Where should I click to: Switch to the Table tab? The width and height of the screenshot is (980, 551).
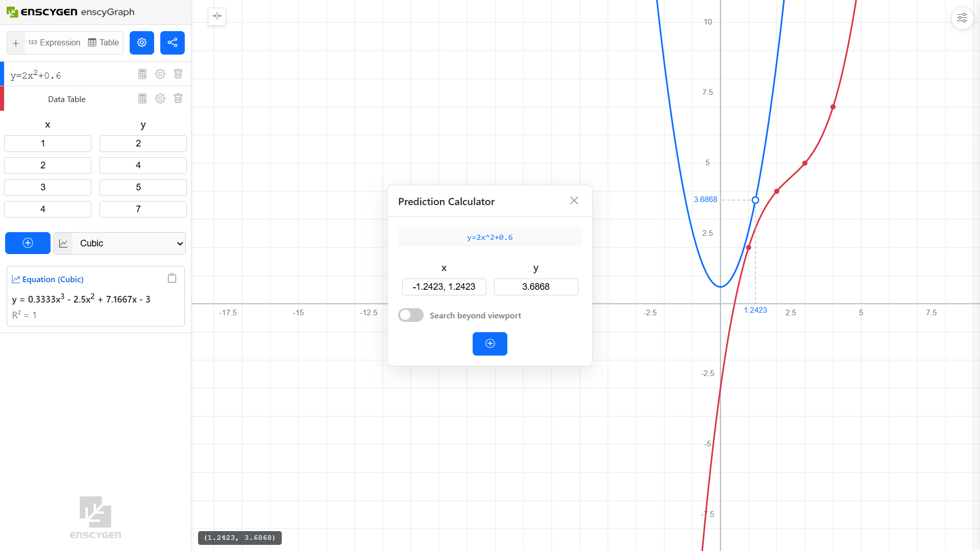[x=103, y=43]
